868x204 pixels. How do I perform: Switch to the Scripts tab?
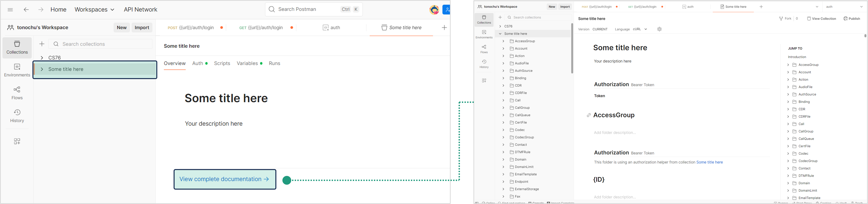pyautogui.click(x=222, y=63)
